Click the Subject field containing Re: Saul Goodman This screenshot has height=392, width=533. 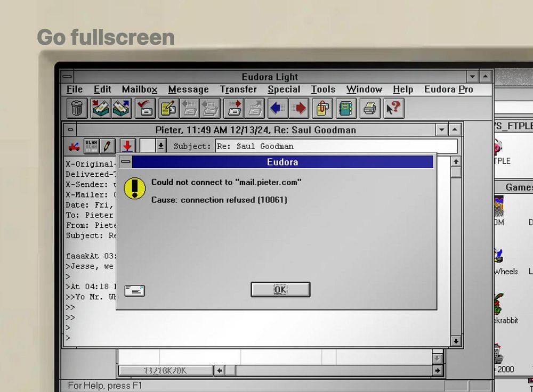point(336,146)
